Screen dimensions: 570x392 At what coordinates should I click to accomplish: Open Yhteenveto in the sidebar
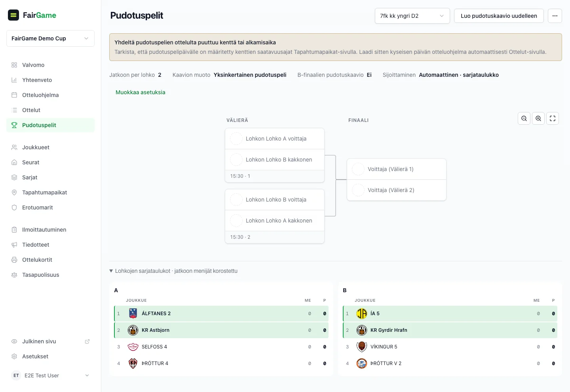tap(50, 80)
